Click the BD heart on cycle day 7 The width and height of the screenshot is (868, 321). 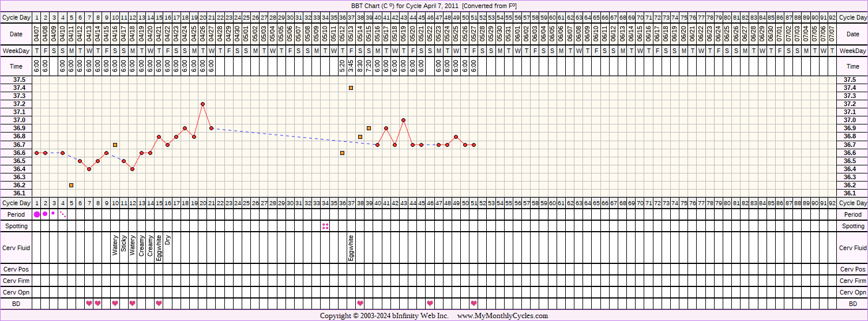tap(89, 303)
